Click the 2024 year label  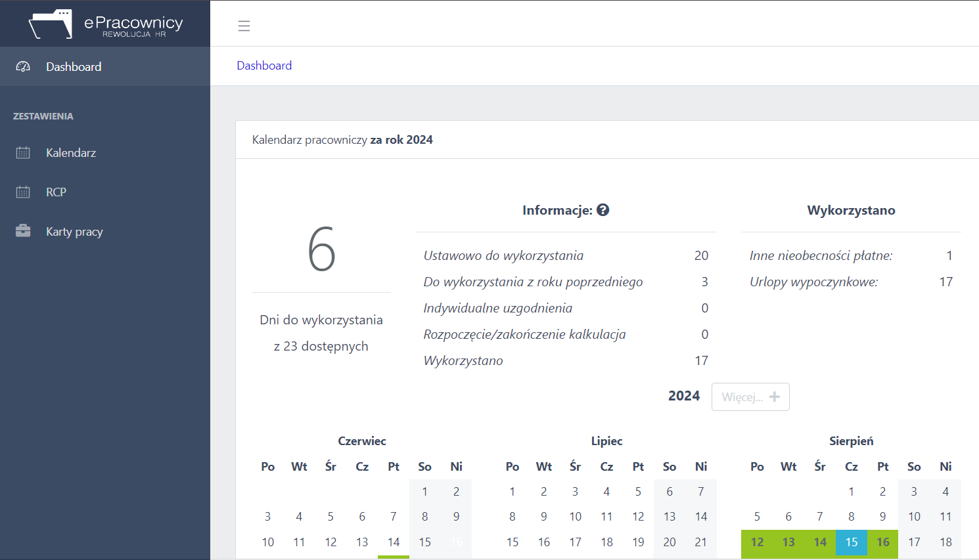click(x=684, y=396)
